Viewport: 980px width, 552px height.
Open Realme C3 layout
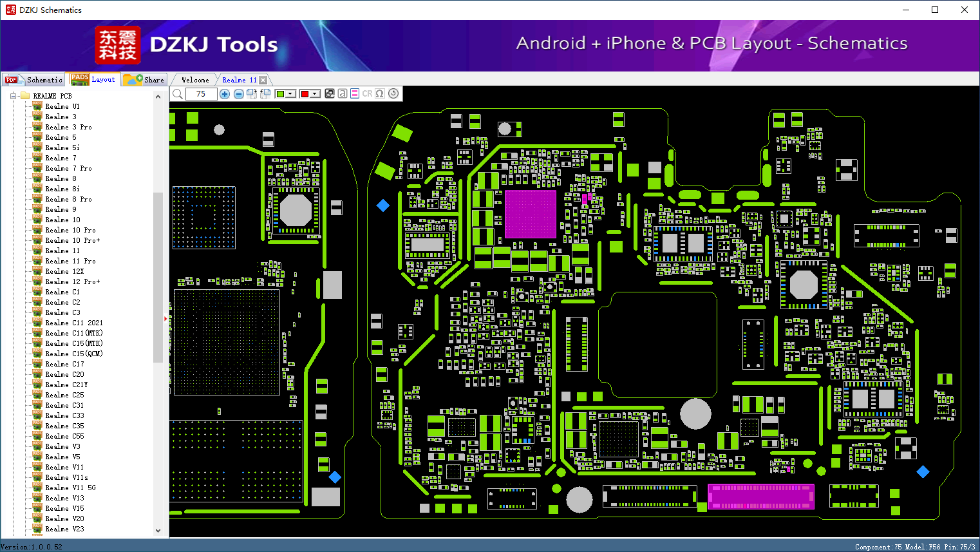click(x=62, y=312)
